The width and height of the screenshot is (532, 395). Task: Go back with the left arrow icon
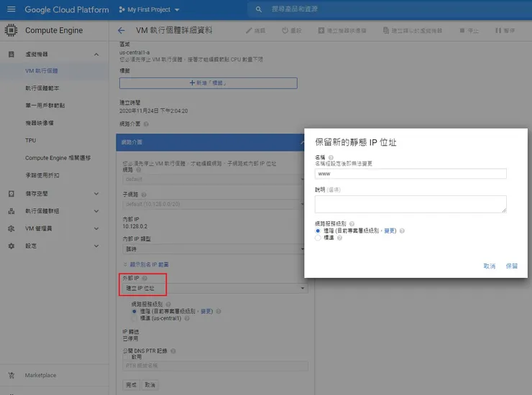[121, 30]
